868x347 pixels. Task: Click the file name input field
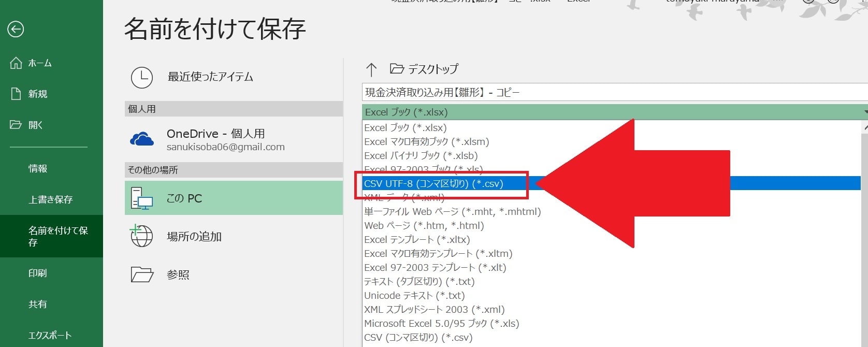point(614,93)
